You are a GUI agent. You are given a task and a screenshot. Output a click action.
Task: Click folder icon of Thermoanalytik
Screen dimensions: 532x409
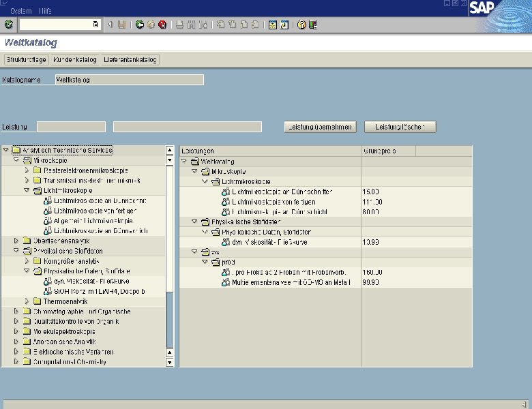coord(38,301)
